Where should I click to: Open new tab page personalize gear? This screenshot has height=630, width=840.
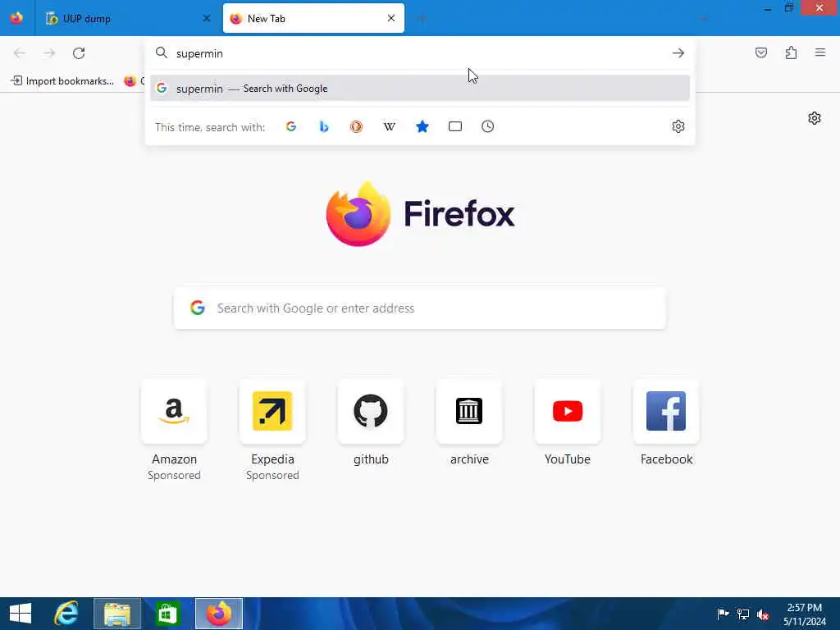pos(815,118)
